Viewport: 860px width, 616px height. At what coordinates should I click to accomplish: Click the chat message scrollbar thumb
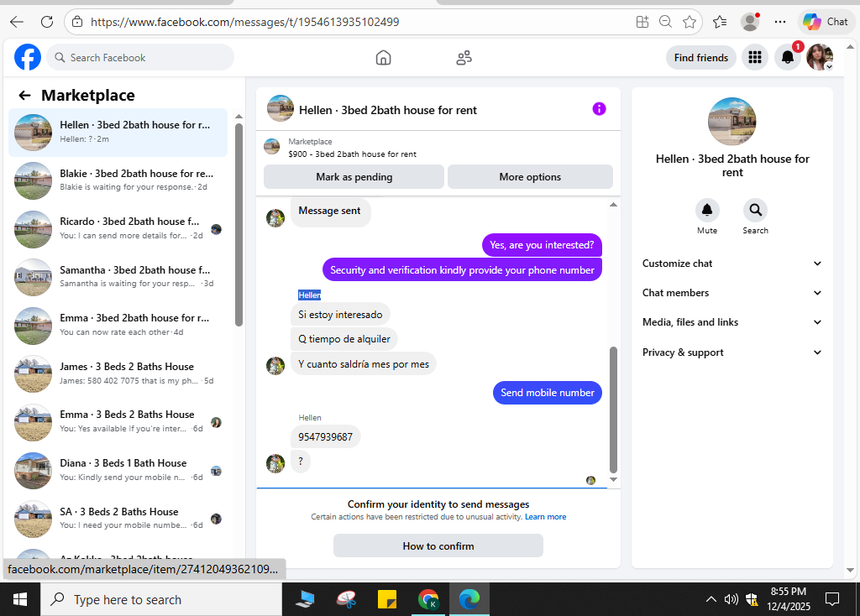[x=613, y=410]
